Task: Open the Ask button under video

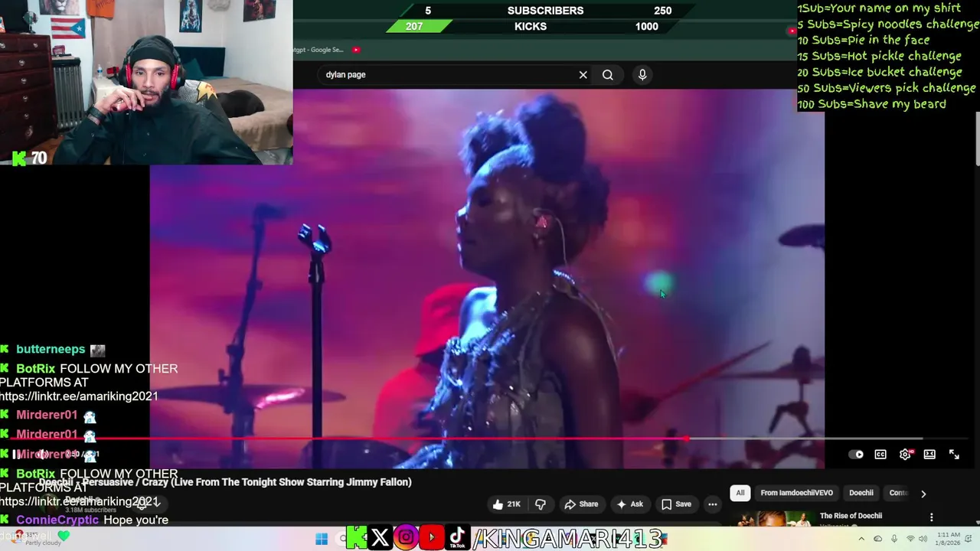Action: 629,504
